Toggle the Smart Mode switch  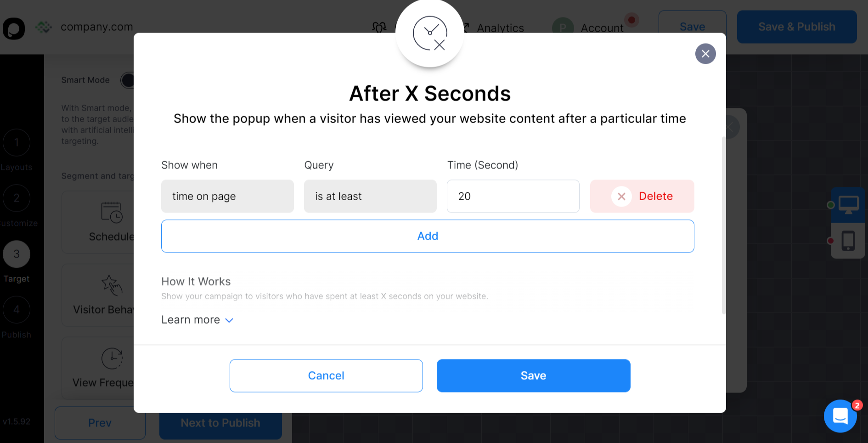click(128, 80)
